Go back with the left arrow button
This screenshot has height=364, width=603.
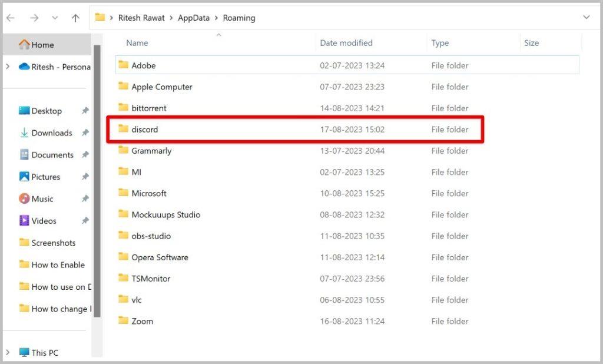[x=11, y=18]
